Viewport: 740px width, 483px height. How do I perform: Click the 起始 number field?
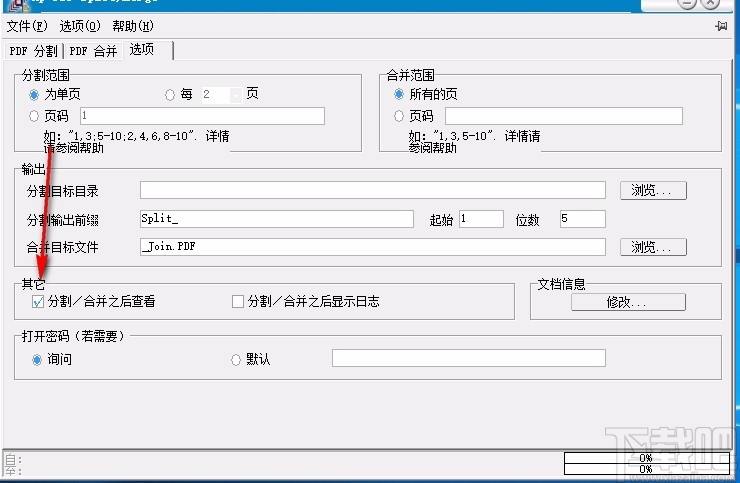(481, 219)
